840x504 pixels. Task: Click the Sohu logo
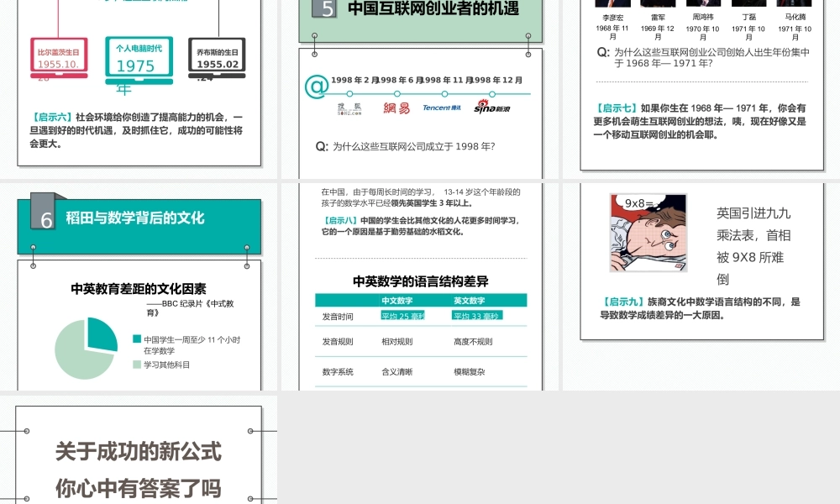349,108
